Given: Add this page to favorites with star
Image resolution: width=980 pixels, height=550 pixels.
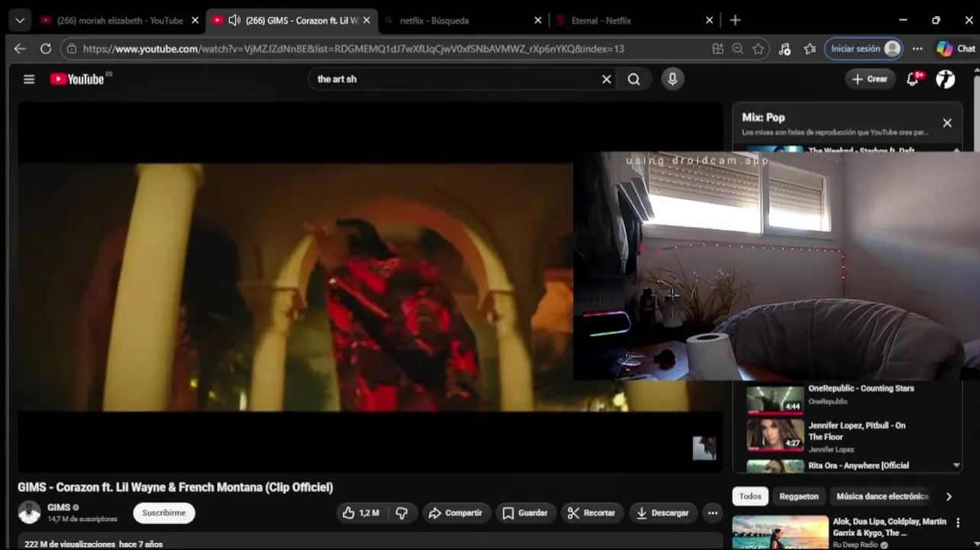Looking at the screenshot, I should point(758,49).
